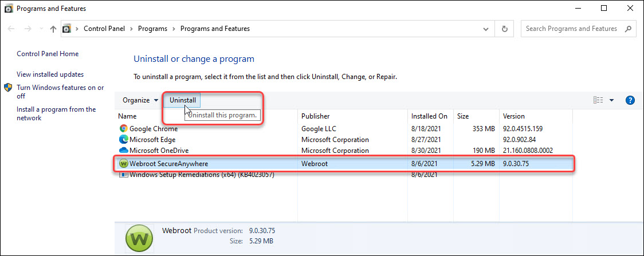Open View installed updates link

(x=50, y=74)
